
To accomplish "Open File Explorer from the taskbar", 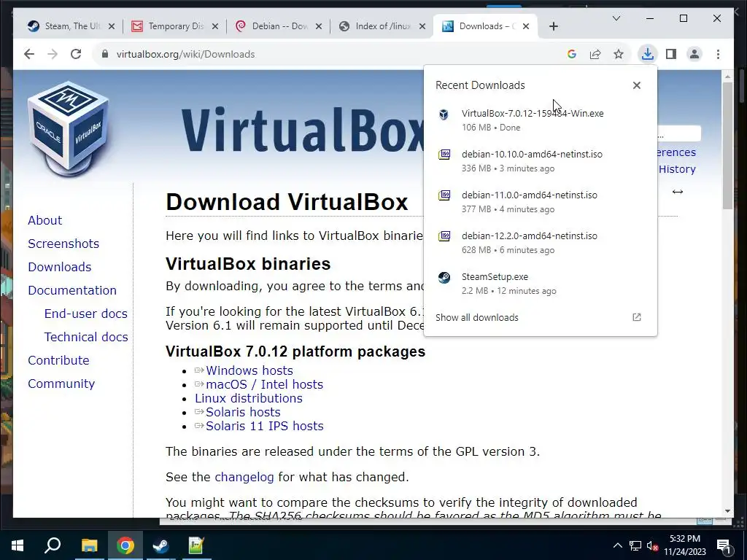I will pyautogui.click(x=89, y=545).
